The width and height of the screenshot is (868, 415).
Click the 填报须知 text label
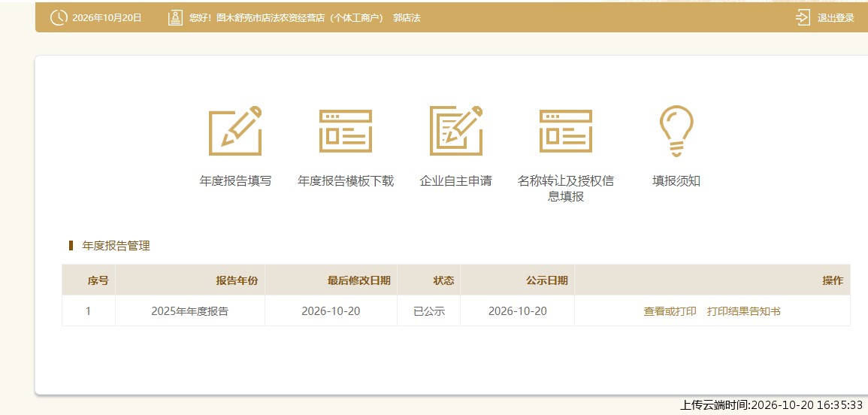pyautogui.click(x=676, y=181)
